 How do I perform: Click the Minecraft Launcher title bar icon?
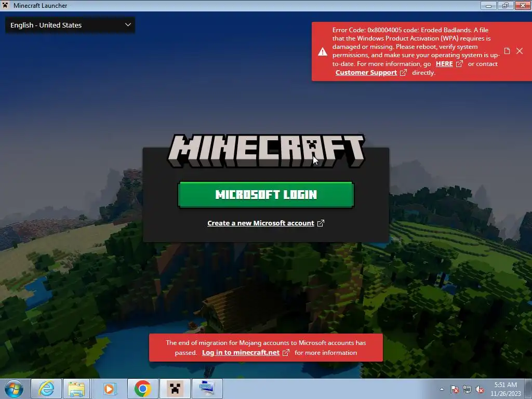(5, 5)
